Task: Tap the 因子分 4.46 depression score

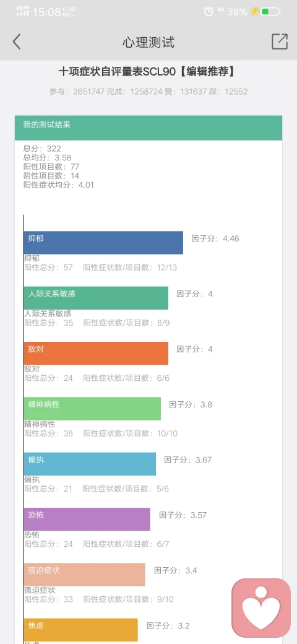Action: point(215,238)
